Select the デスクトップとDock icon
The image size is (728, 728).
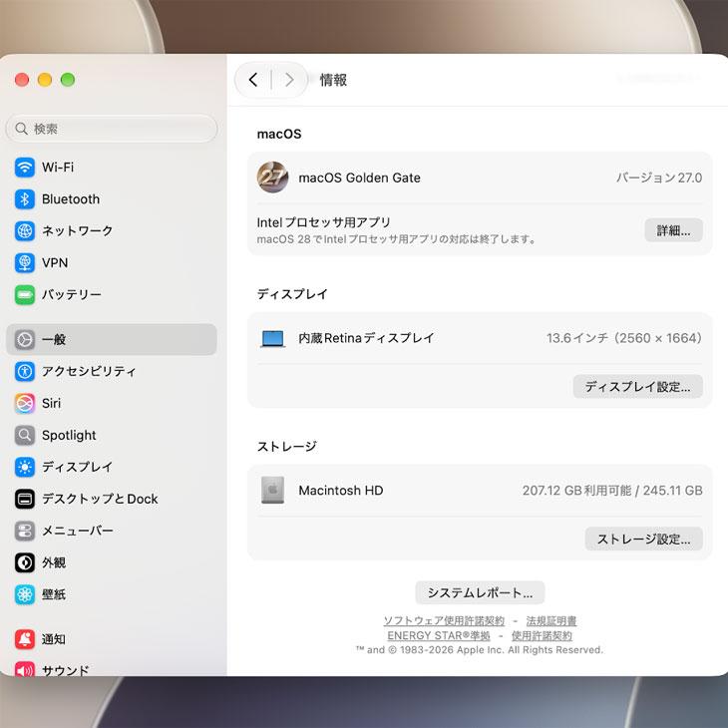coord(25,499)
